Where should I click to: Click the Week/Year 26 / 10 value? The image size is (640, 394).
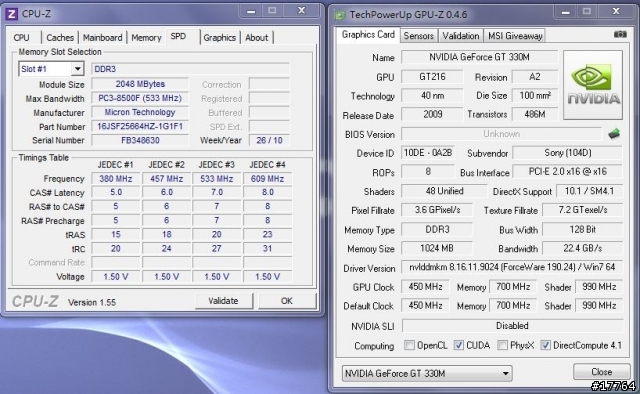click(x=269, y=140)
